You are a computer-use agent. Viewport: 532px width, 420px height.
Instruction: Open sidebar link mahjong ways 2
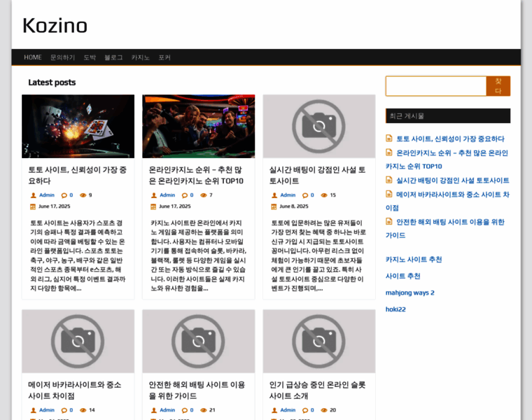point(410,293)
